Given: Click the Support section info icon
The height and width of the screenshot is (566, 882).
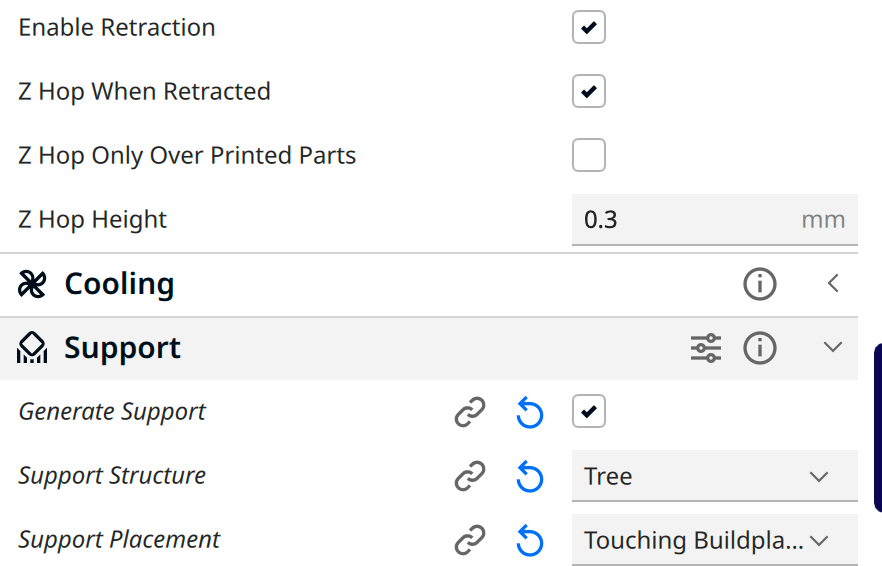Looking at the screenshot, I should click(760, 348).
